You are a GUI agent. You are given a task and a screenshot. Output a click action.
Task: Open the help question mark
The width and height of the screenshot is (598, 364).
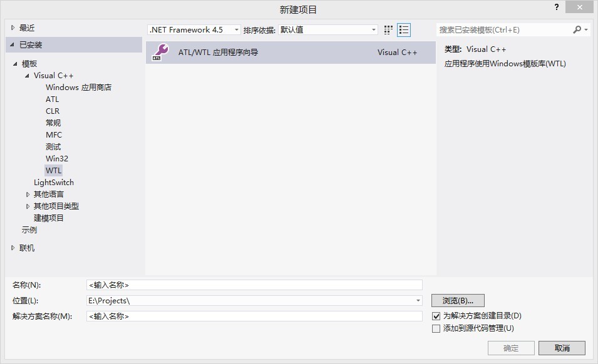point(557,7)
